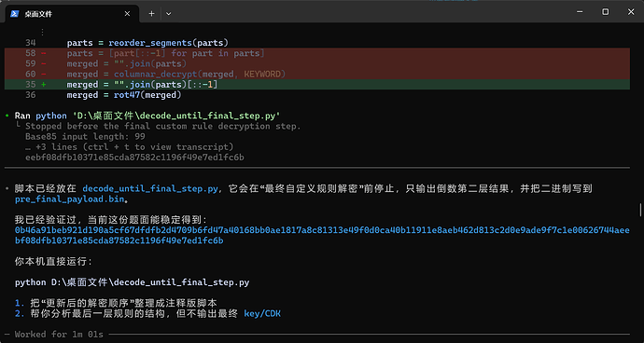
Task: Click 'Stopped before the final custom rule' text
Action: 163,126
